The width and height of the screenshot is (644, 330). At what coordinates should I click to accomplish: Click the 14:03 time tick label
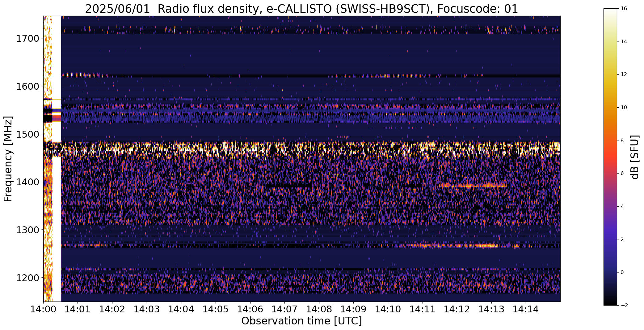click(147, 309)
